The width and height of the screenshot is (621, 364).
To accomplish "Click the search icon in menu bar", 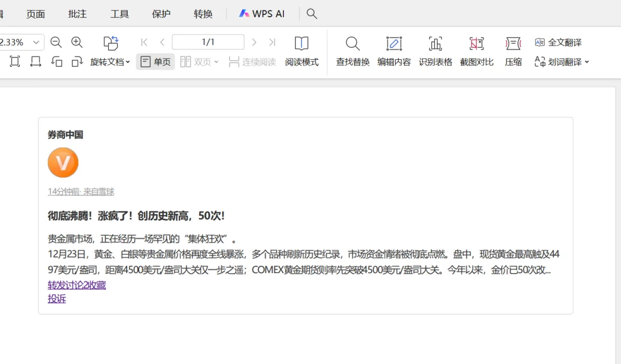I will (312, 14).
